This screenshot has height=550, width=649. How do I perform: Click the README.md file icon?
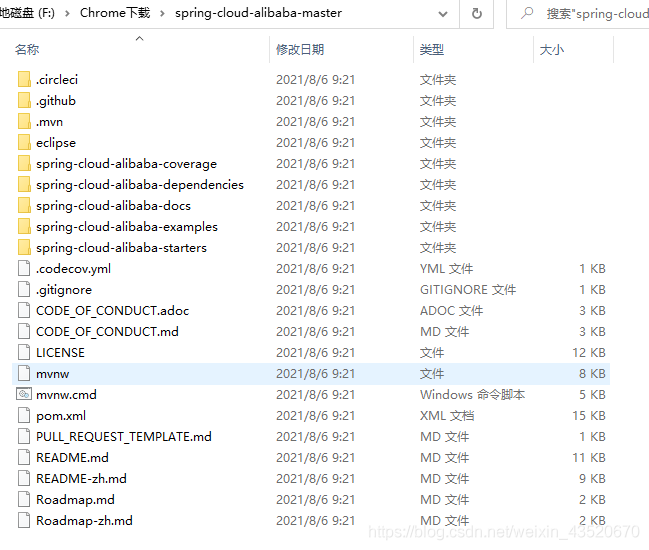point(24,458)
